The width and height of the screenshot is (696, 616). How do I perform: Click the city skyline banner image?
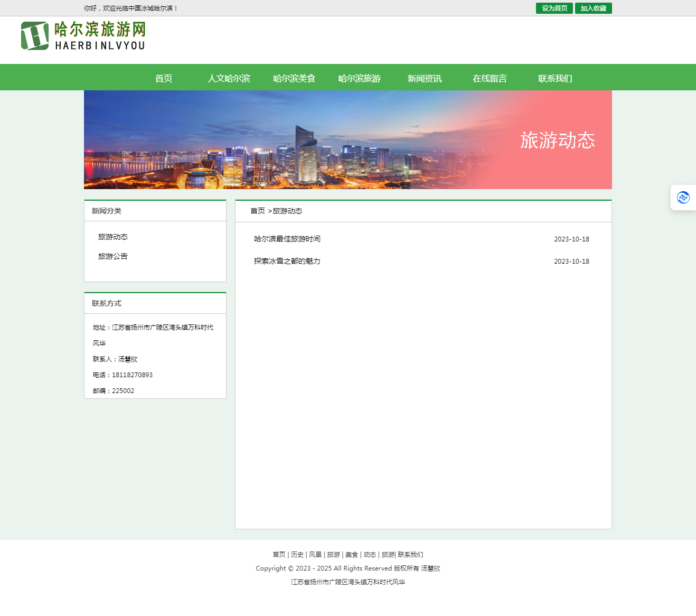pyautogui.click(x=348, y=139)
